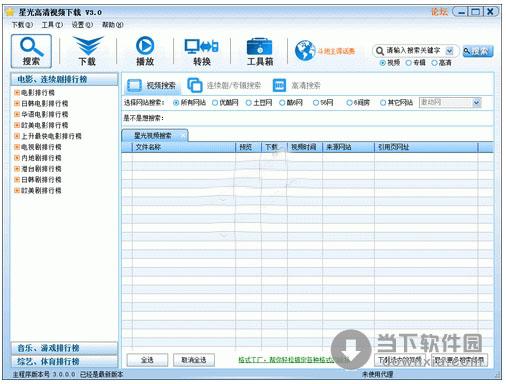The height and width of the screenshot is (384, 506).
Task: Sort by 文件名称 column header
Action: tap(184, 147)
